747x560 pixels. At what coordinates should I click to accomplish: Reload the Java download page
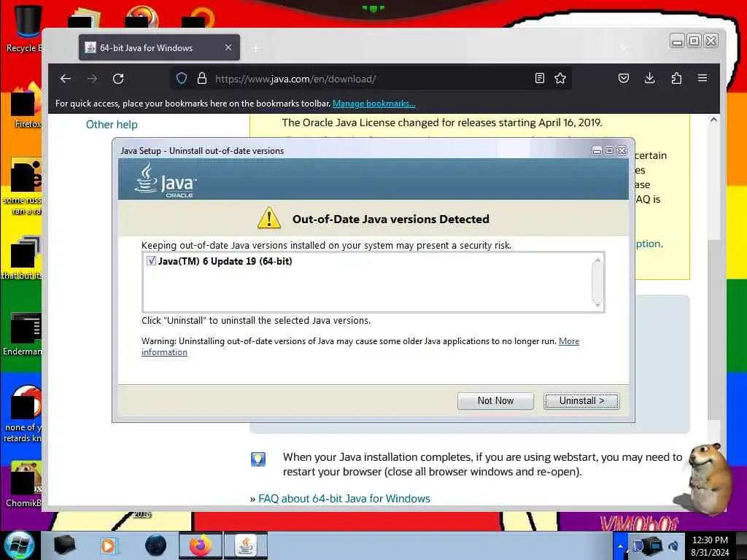coord(118,79)
